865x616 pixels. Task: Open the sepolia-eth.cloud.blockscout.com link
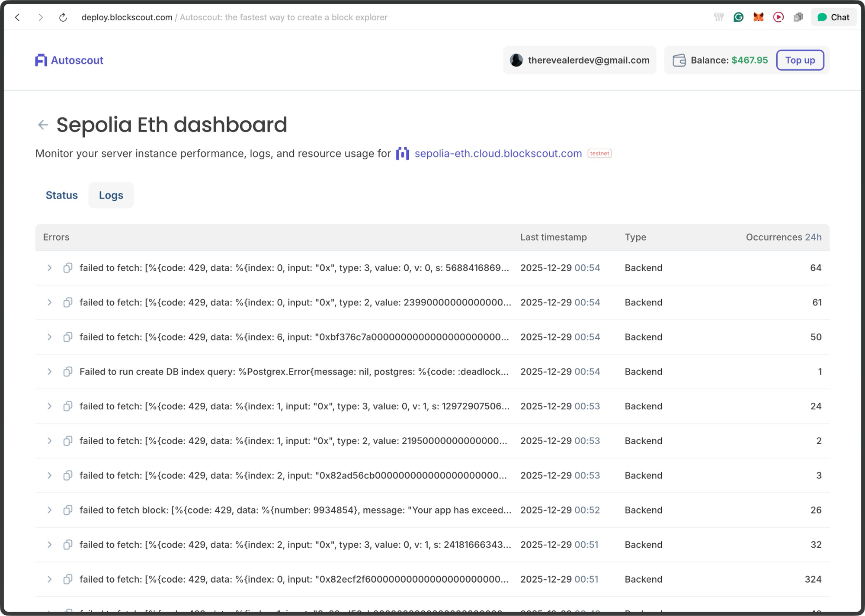pos(497,153)
